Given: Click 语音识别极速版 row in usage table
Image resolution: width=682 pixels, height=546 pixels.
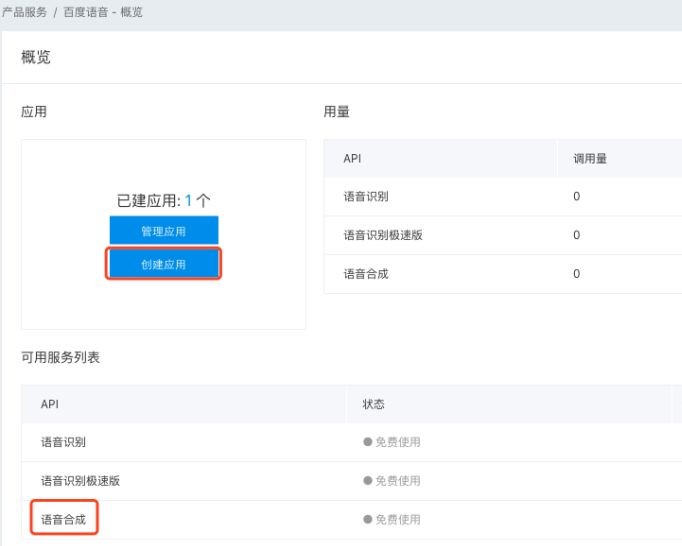Looking at the screenshot, I should [503, 235].
